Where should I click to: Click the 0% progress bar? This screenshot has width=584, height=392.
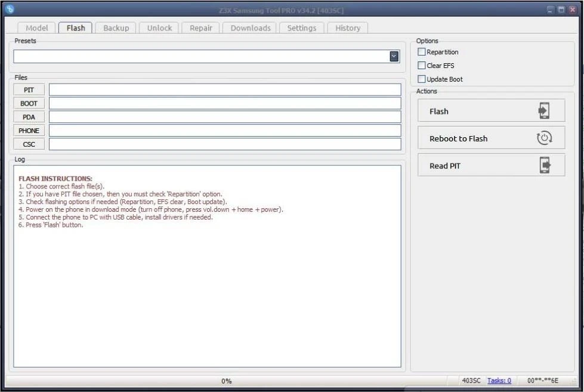click(x=227, y=381)
